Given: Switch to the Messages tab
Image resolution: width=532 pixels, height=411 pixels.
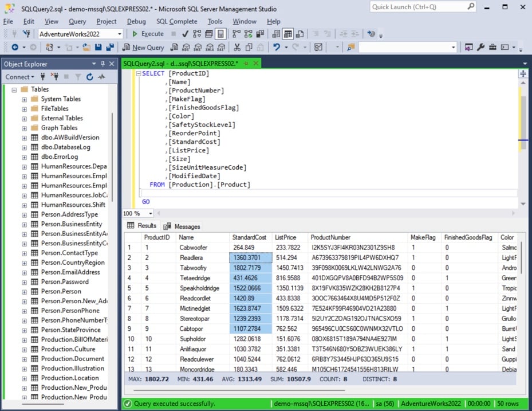Looking at the screenshot, I should pyautogui.click(x=182, y=226).
